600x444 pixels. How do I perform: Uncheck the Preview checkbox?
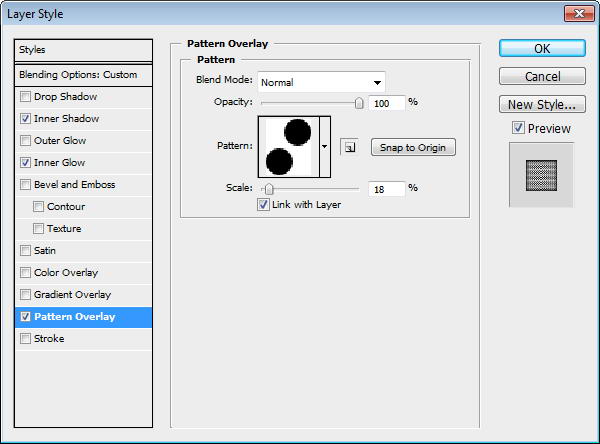coord(518,128)
